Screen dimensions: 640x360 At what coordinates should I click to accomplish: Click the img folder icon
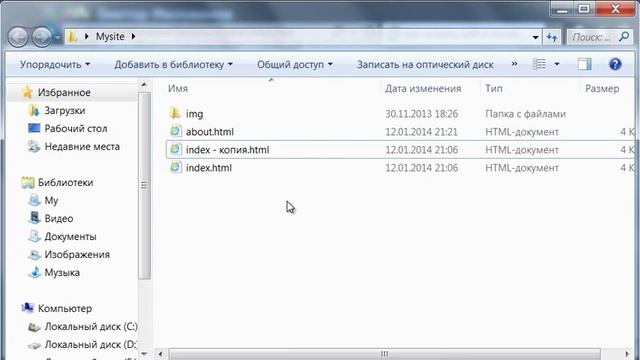(175, 113)
